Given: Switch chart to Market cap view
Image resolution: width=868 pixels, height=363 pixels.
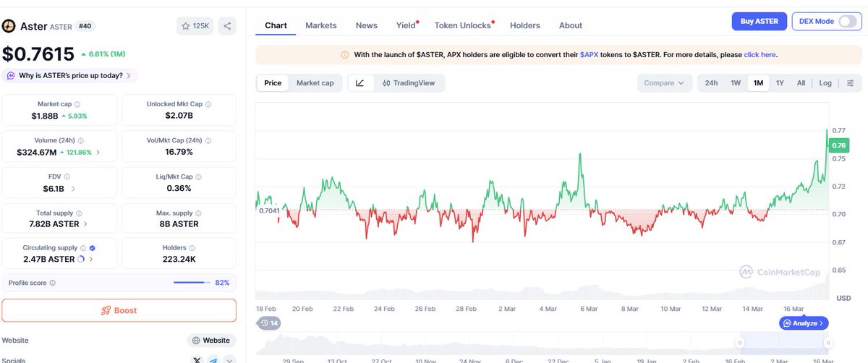Looking at the screenshot, I should coord(315,83).
